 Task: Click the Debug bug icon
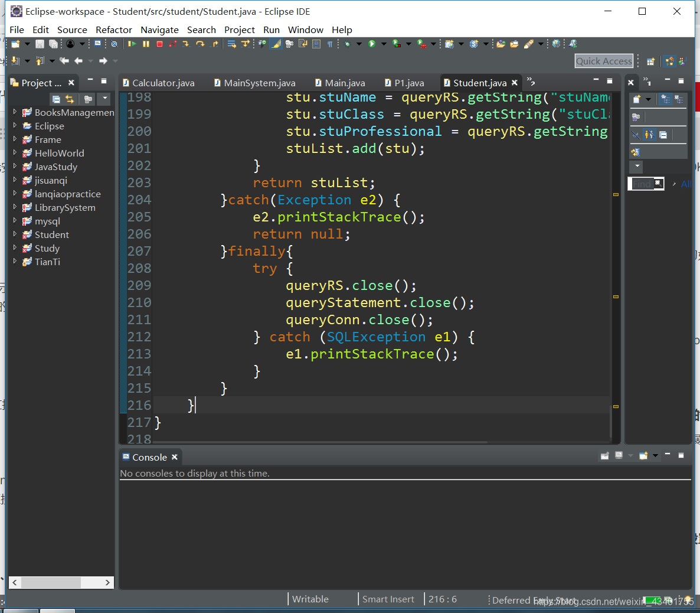pyautogui.click(x=348, y=44)
